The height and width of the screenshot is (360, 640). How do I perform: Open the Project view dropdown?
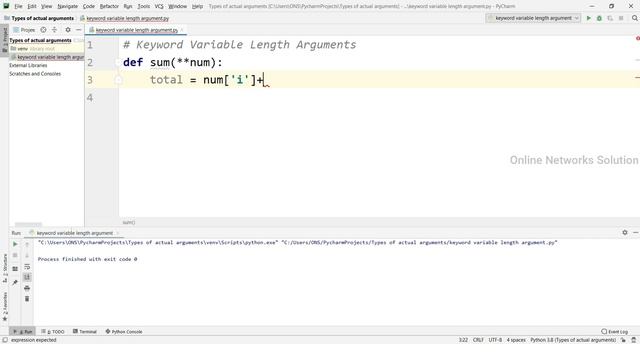pos(24,30)
